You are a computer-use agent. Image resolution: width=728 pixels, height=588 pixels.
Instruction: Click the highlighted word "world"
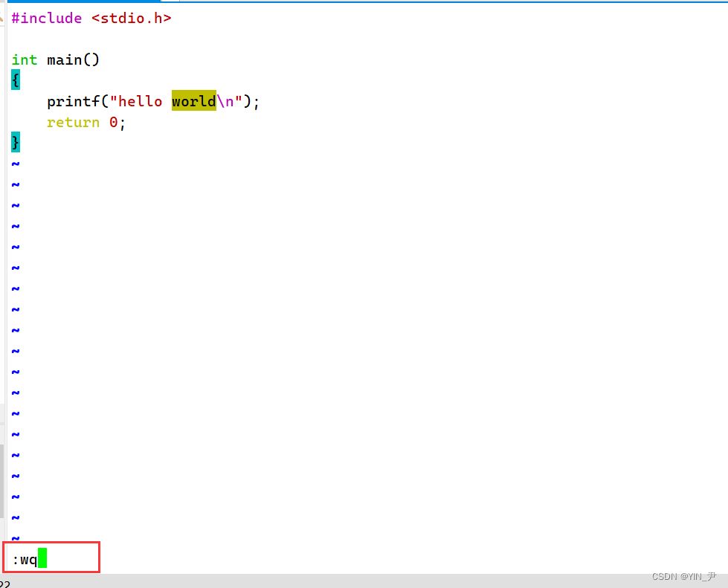193,101
